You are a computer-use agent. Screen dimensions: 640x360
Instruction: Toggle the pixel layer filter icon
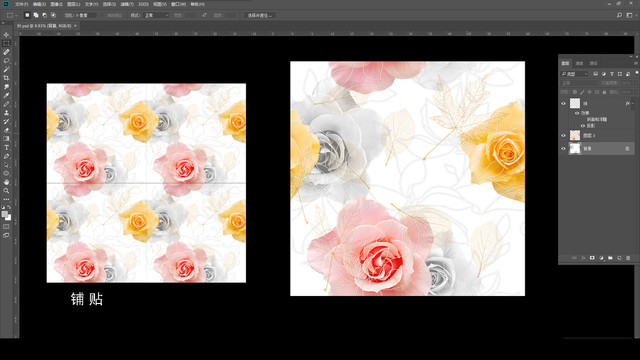coord(596,74)
